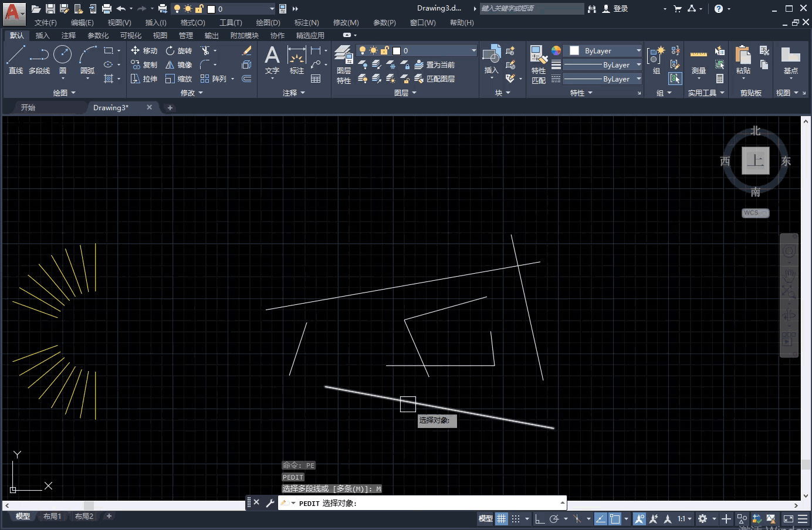Expand the Properties (特性) panel

pyautogui.click(x=581, y=93)
